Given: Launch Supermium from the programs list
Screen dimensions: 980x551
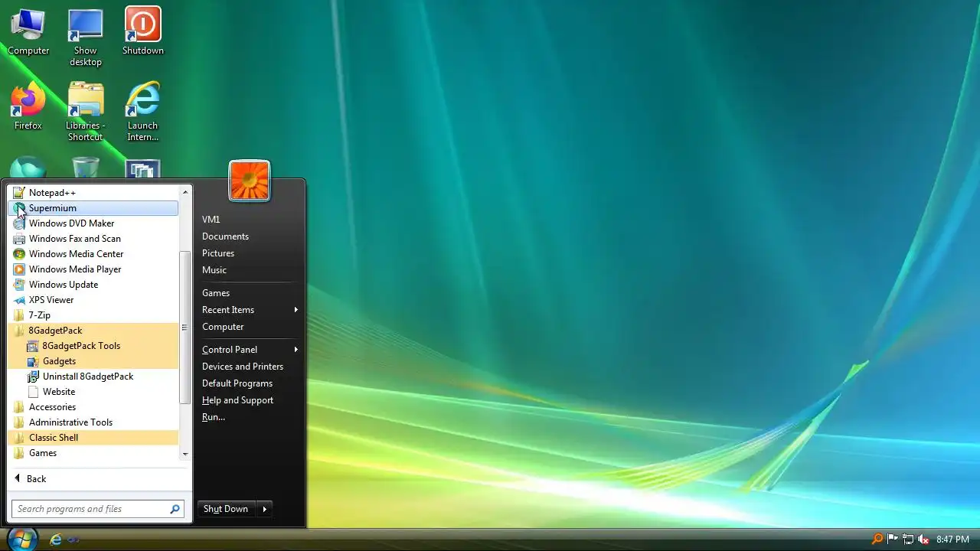Looking at the screenshot, I should point(93,208).
